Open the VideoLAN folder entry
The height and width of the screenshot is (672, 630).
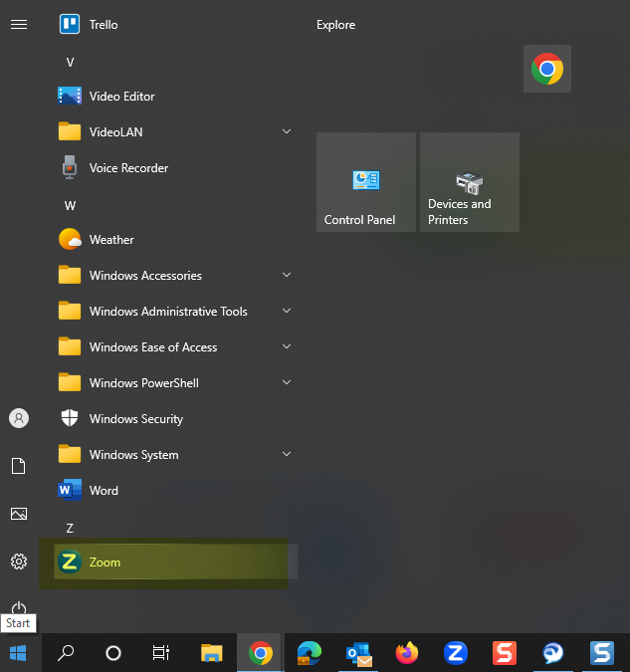pos(176,131)
